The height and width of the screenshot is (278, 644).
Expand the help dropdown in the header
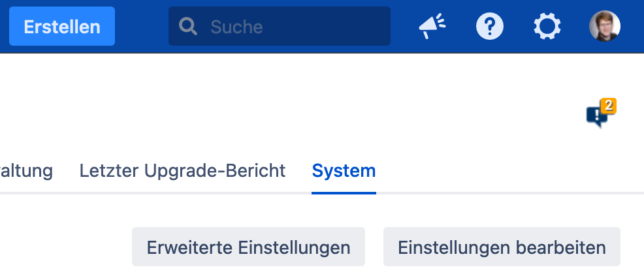490,26
